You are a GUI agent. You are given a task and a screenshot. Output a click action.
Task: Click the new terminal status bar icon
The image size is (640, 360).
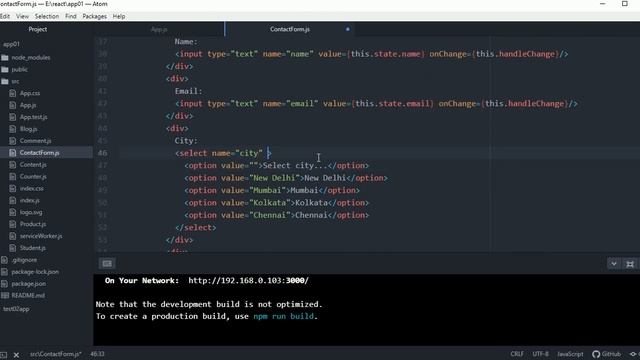3,355
